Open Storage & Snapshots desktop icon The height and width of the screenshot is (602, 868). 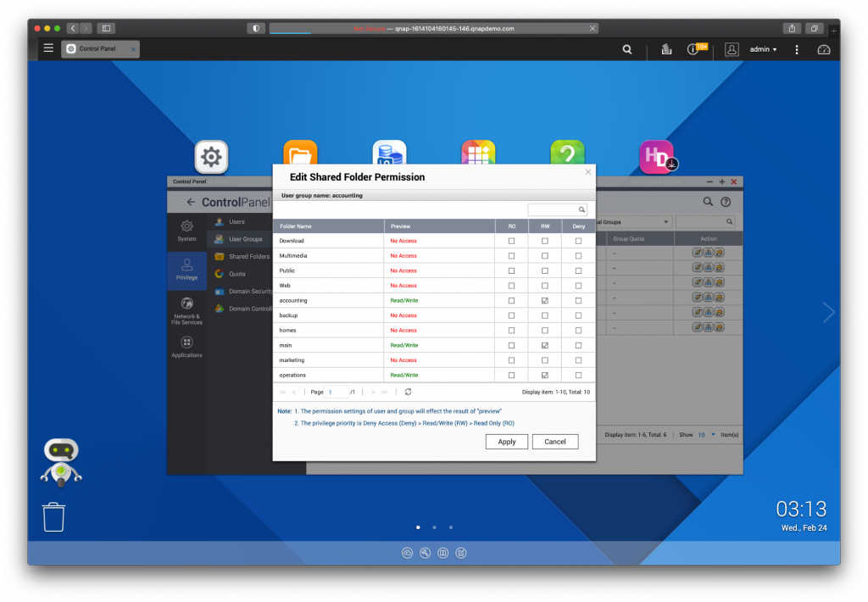[389, 153]
